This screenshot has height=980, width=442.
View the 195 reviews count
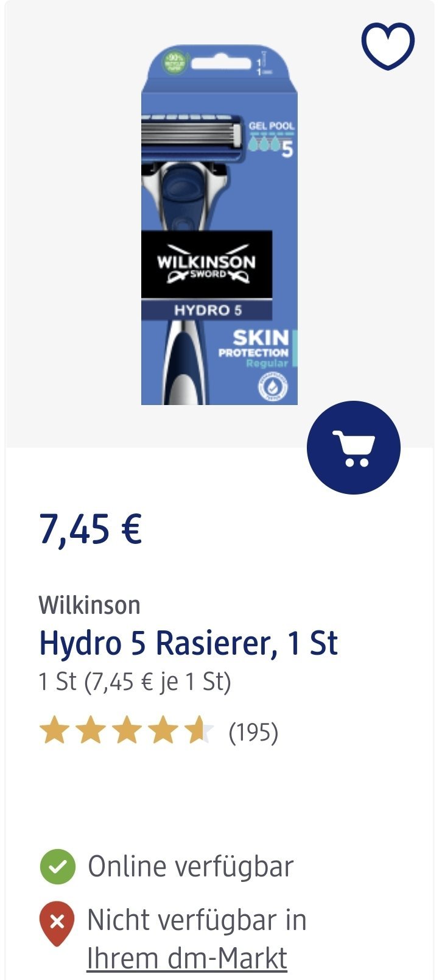point(253,731)
